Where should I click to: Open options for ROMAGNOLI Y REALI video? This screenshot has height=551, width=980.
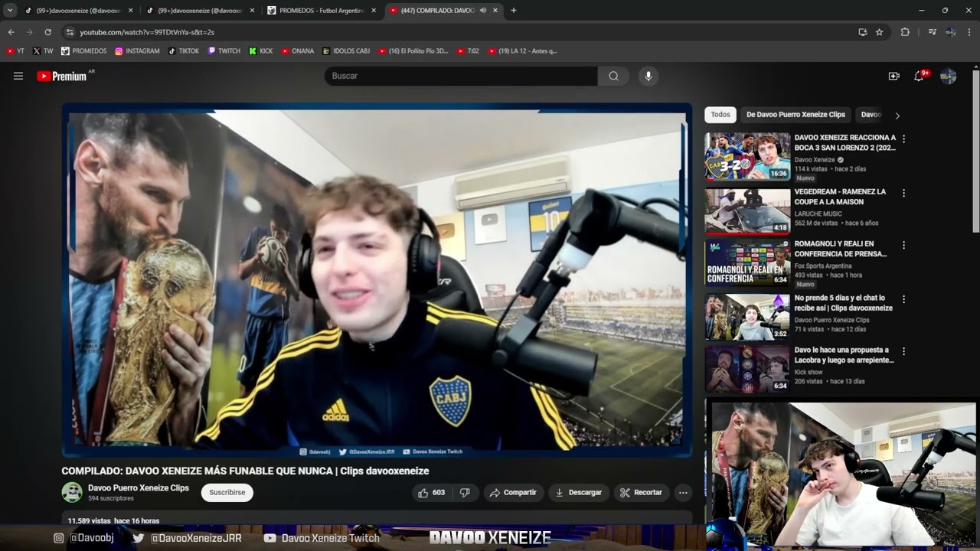pyautogui.click(x=903, y=246)
